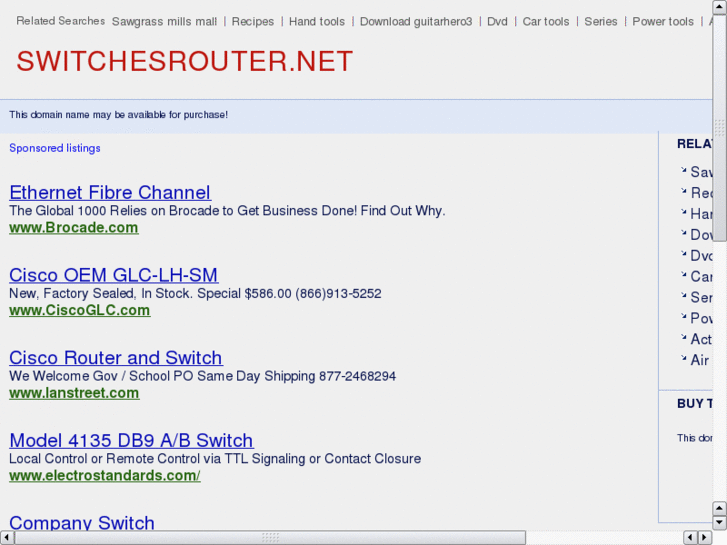The image size is (727, 545).
Task: Click sidebar arrow icon beside 'Air'
Action: coord(683,358)
